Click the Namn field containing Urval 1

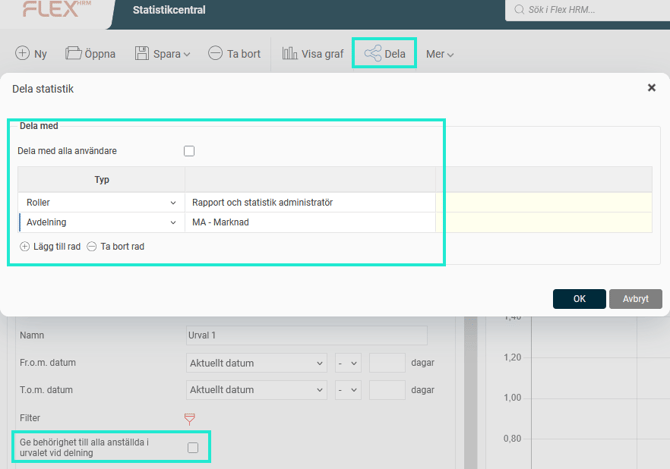(306, 335)
